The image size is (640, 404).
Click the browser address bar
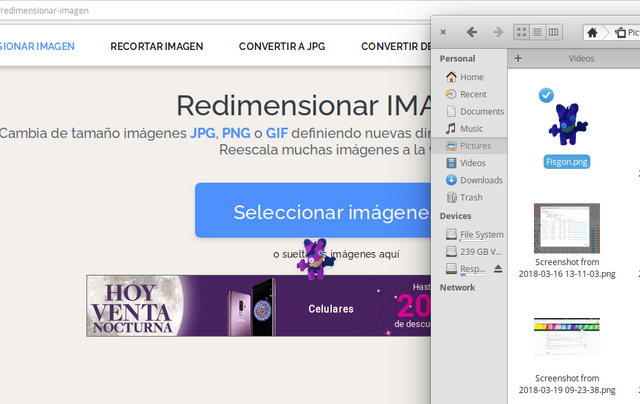click(215, 11)
